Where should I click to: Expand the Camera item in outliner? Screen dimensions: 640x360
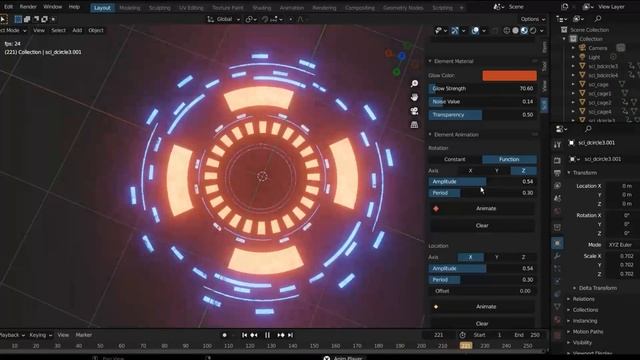[573, 48]
